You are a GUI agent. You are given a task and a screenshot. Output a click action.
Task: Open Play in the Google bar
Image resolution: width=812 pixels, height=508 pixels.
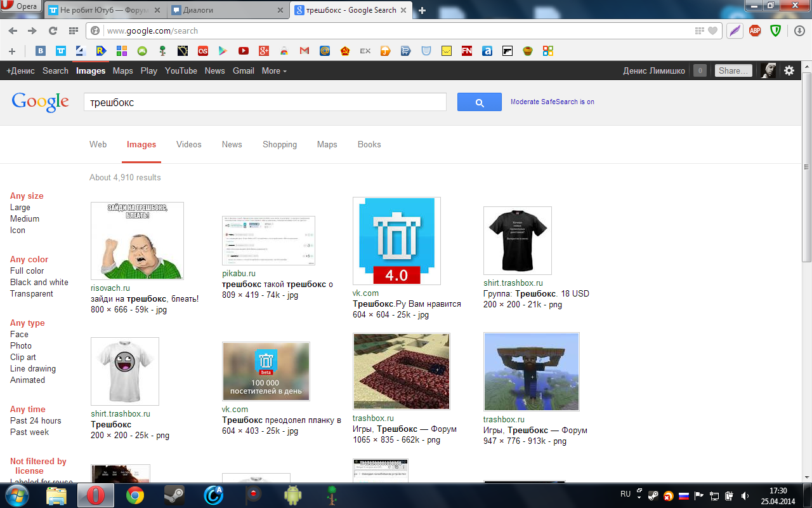pyautogui.click(x=149, y=70)
